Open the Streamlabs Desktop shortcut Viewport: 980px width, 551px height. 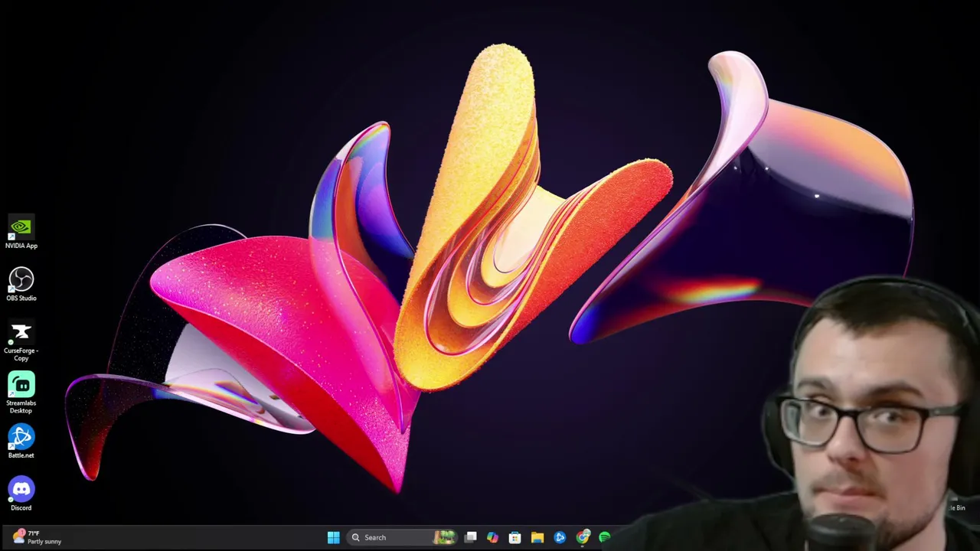point(21,393)
